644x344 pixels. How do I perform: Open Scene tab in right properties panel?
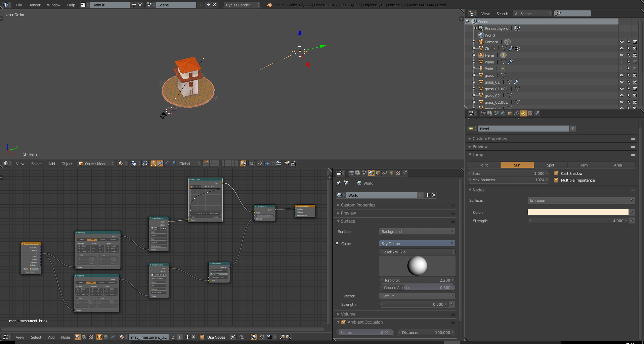(x=497, y=113)
